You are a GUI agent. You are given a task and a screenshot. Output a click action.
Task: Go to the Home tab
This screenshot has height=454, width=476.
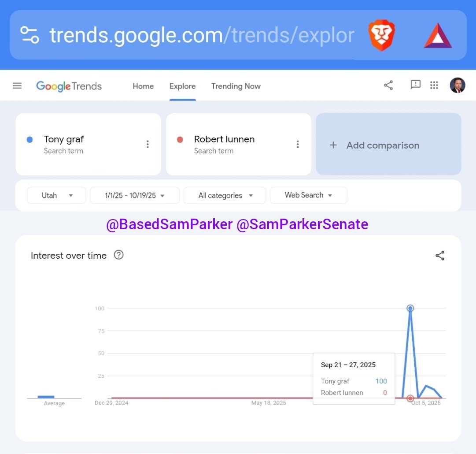coord(143,86)
